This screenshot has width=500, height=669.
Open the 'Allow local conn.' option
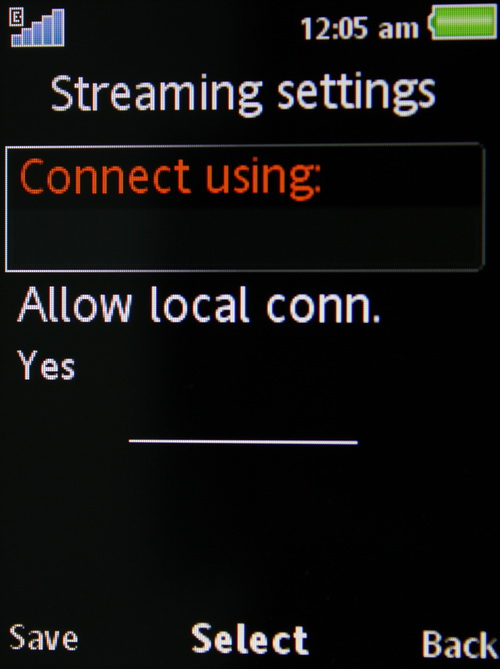tap(199, 305)
